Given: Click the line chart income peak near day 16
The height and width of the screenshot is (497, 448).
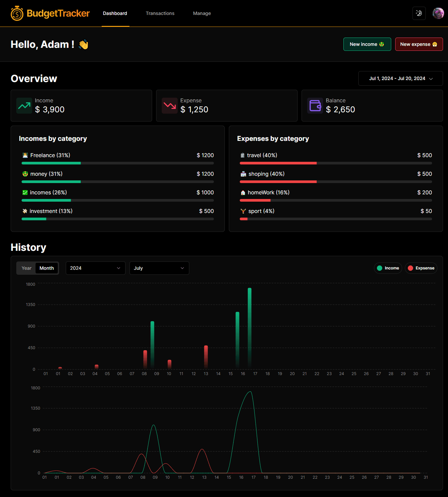Looking at the screenshot, I should (x=250, y=392).
